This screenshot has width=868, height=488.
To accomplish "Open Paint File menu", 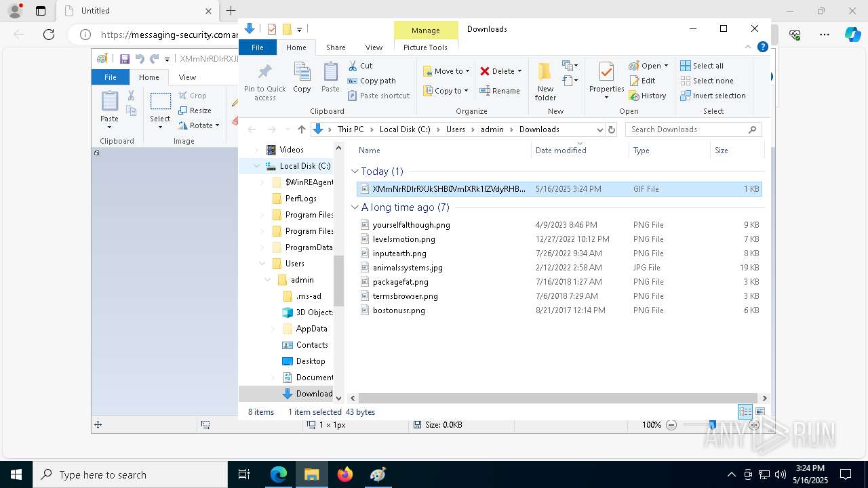I will click(110, 77).
